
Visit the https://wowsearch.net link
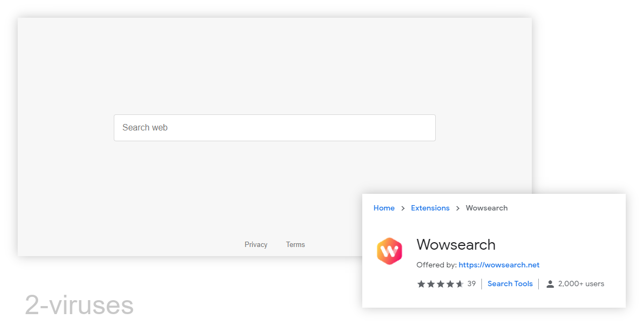(x=499, y=265)
